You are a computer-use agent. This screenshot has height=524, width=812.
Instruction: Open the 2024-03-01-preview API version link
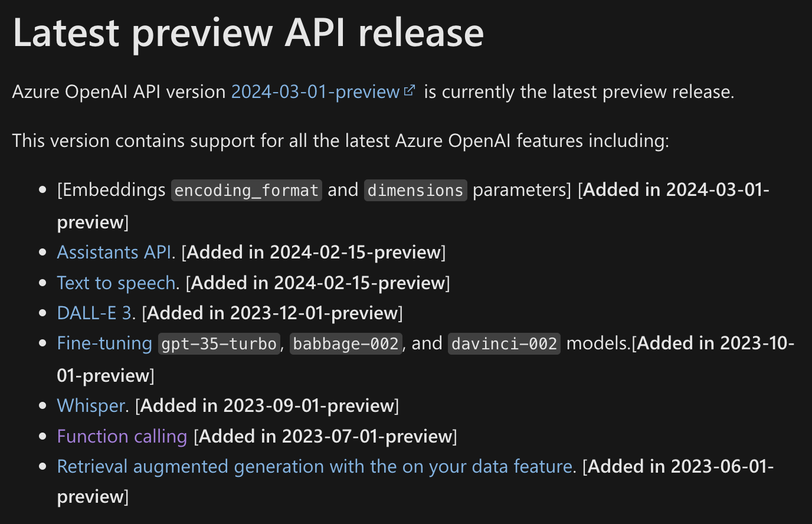point(315,92)
